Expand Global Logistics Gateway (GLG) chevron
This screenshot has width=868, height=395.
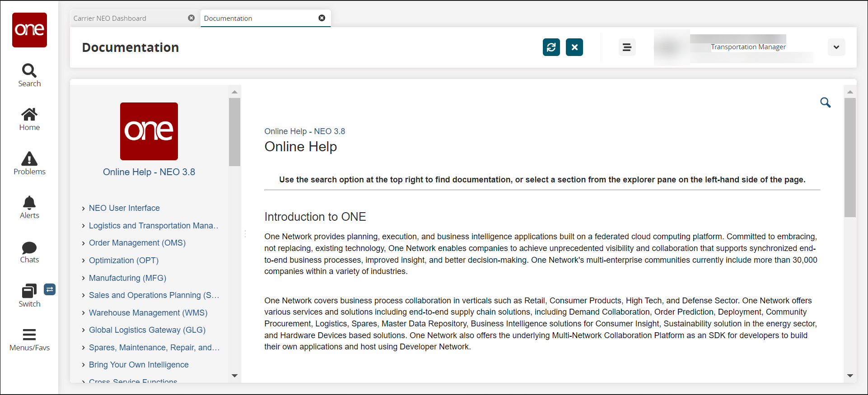tap(84, 330)
